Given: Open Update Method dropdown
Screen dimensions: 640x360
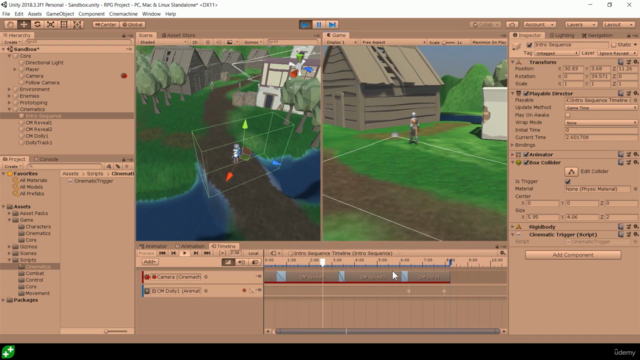Looking at the screenshot, I should 601,108.
